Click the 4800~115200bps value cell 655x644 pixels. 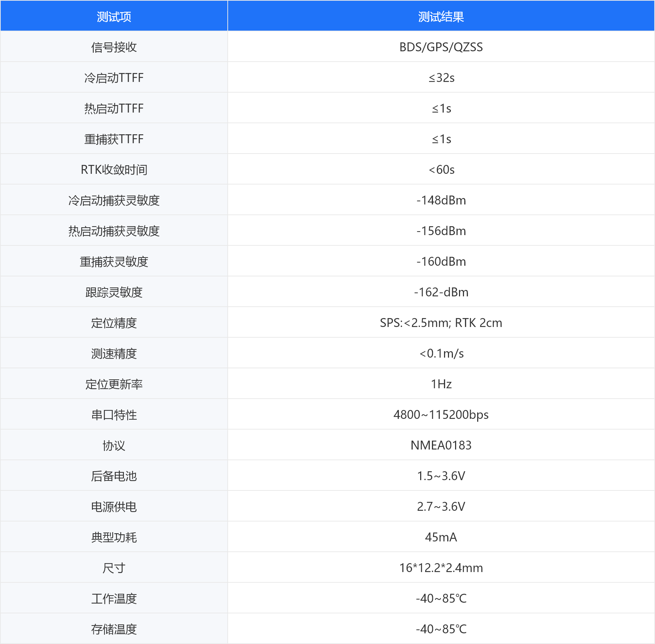pyautogui.click(x=441, y=415)
